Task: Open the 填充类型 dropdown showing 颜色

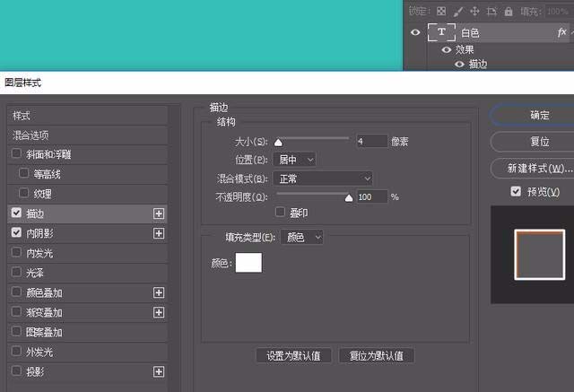Action: pyautogui.click(x=302, y=237)
